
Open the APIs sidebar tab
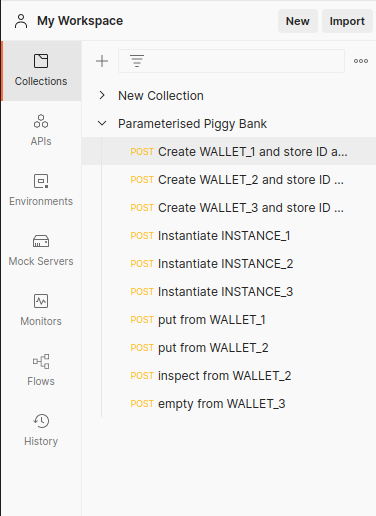coord(41,131)
